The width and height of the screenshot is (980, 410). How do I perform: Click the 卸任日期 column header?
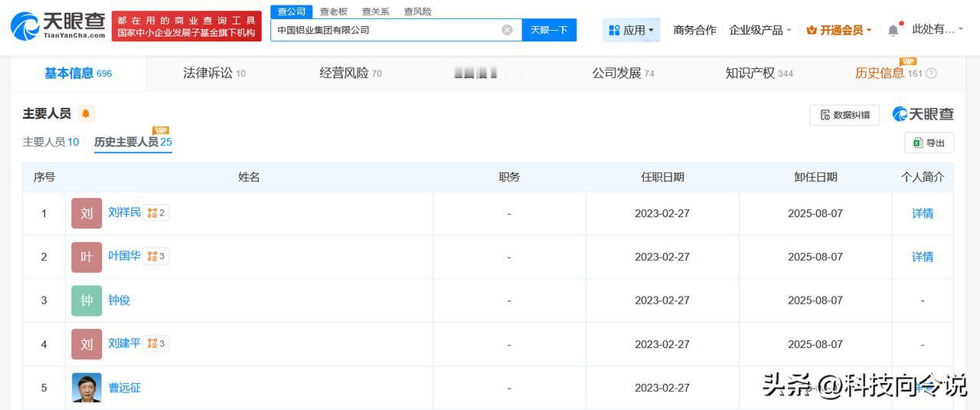815,177
